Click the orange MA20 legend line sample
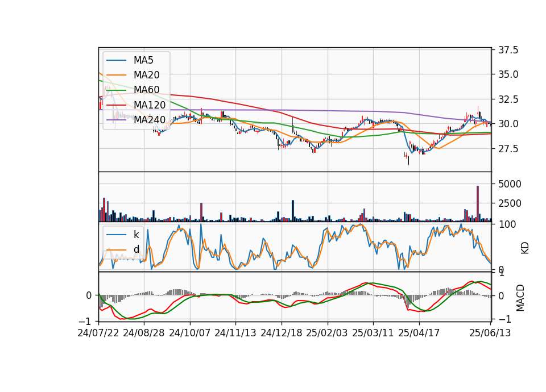Screen dimensions: 546x392 [116, 75]
